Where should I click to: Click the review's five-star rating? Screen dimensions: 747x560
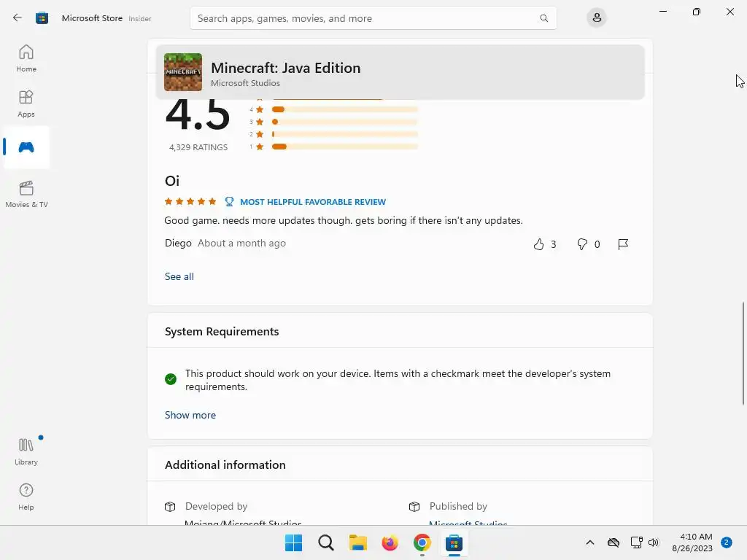pos(190,201)
